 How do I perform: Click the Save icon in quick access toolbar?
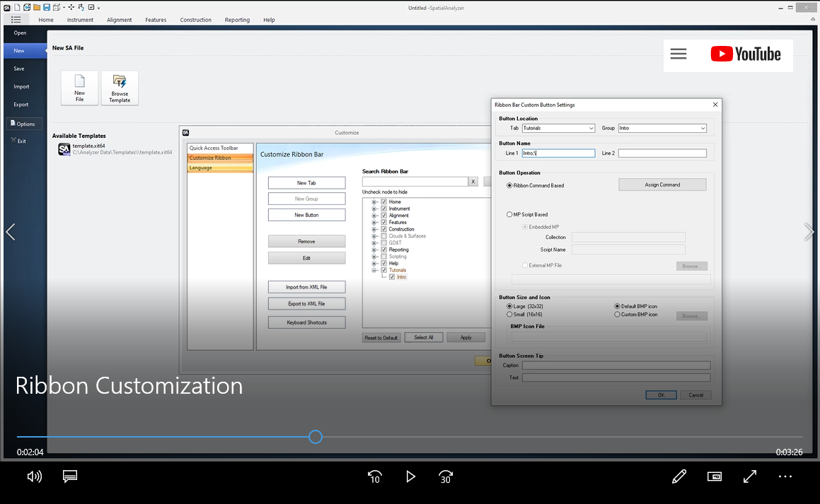(46, 6)
